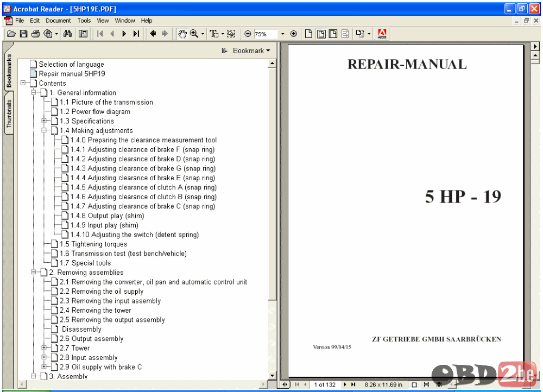Expand 2.8 Input assembly bookmark

pyautogui.click(x=44, y=357)
